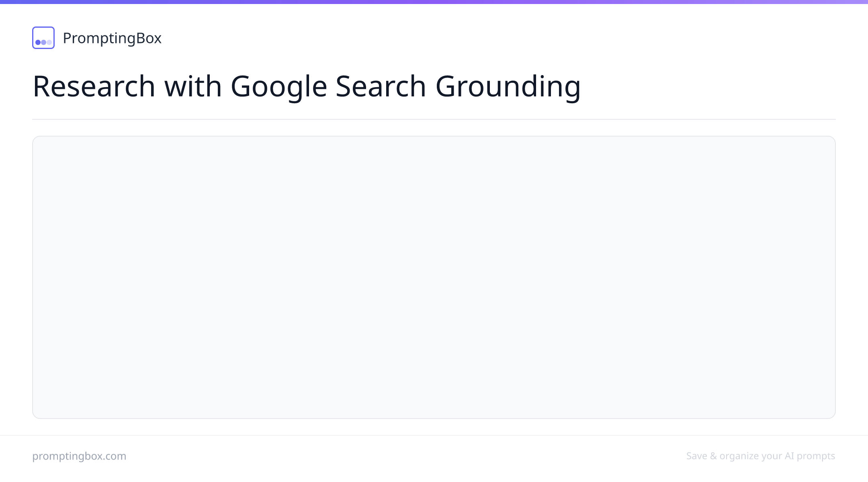Click the footer separator line above promptingbox.com

point(434,435)
